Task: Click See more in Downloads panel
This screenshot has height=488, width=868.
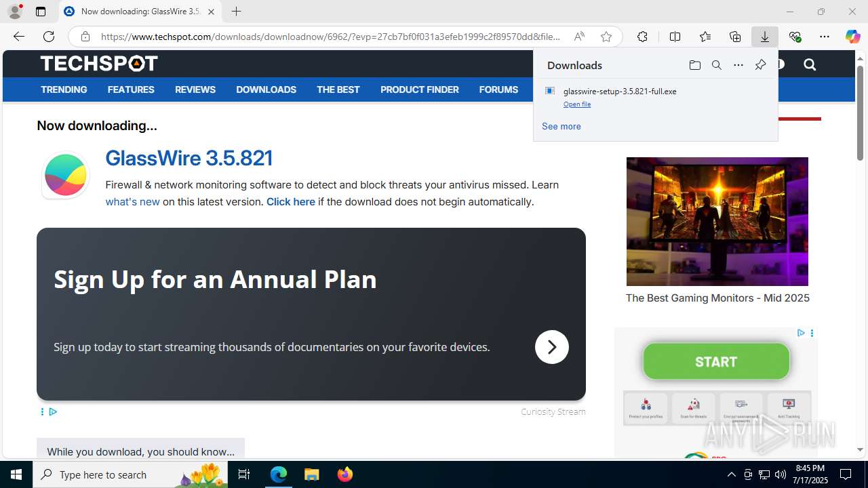Action: (561, 126)
